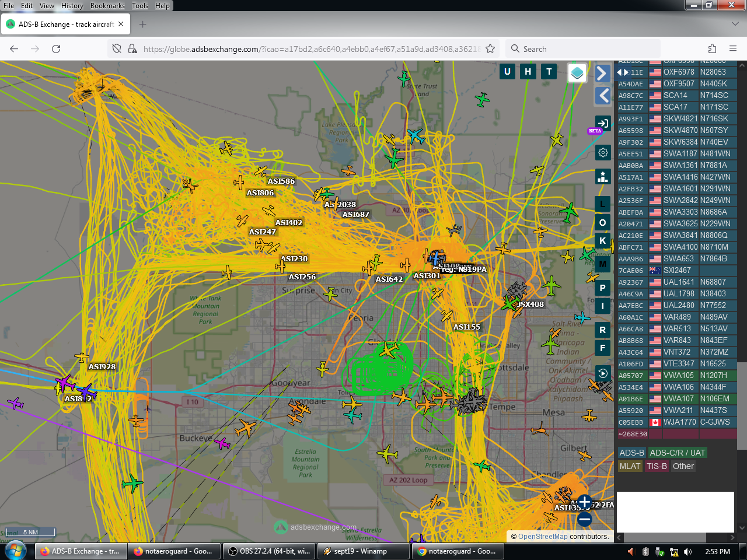
Task: Select the JSX408 aircraft label on map
Action: tap(530, 304)
